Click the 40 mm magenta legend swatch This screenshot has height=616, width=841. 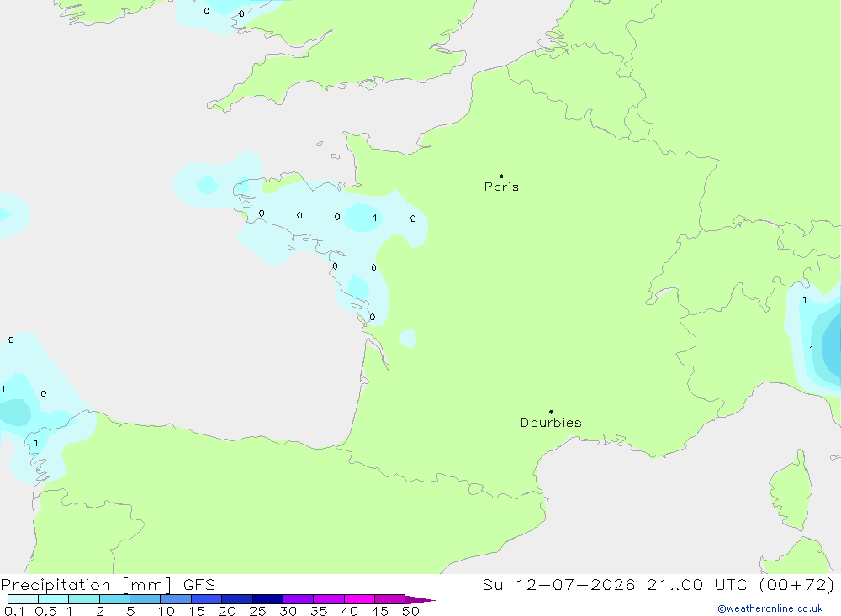pos(359,599)
